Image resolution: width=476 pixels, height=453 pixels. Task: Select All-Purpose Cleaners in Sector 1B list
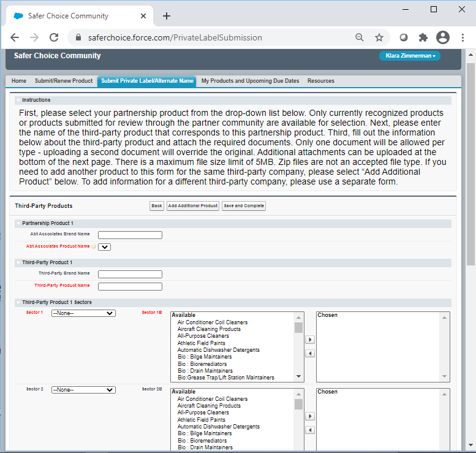tap(203, 336)
